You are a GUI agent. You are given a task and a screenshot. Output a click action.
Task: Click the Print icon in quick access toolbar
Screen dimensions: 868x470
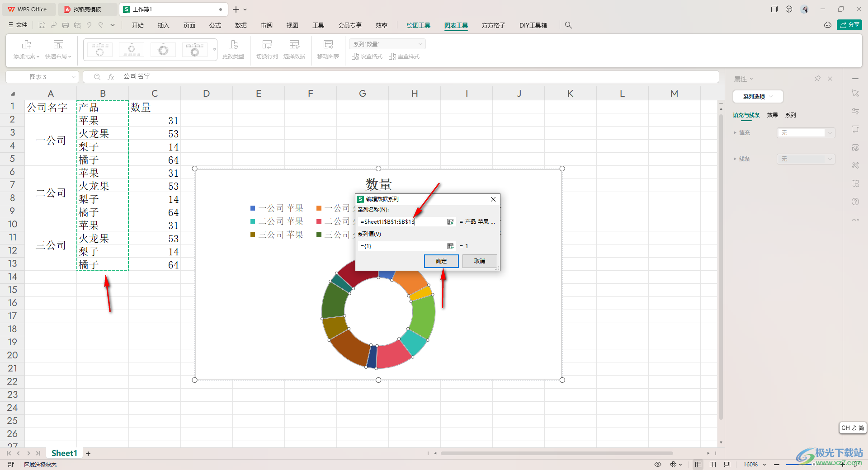[66, 25]
